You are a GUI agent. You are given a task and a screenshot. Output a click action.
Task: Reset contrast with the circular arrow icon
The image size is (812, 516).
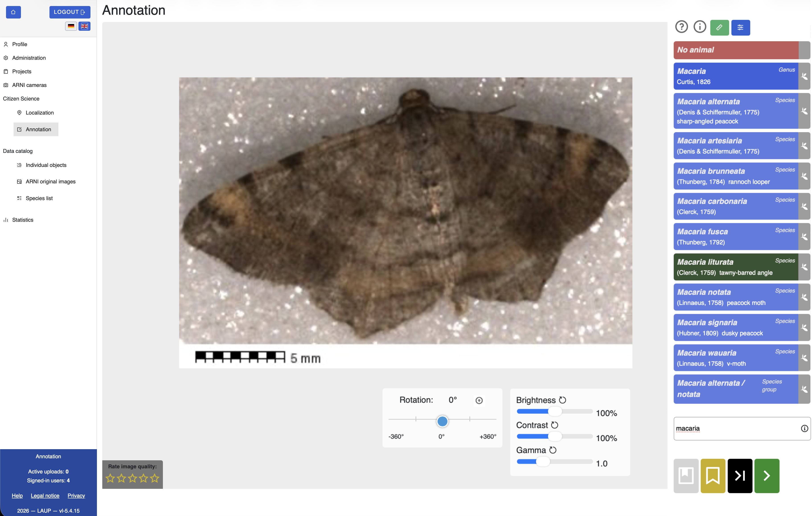point(555,425)
